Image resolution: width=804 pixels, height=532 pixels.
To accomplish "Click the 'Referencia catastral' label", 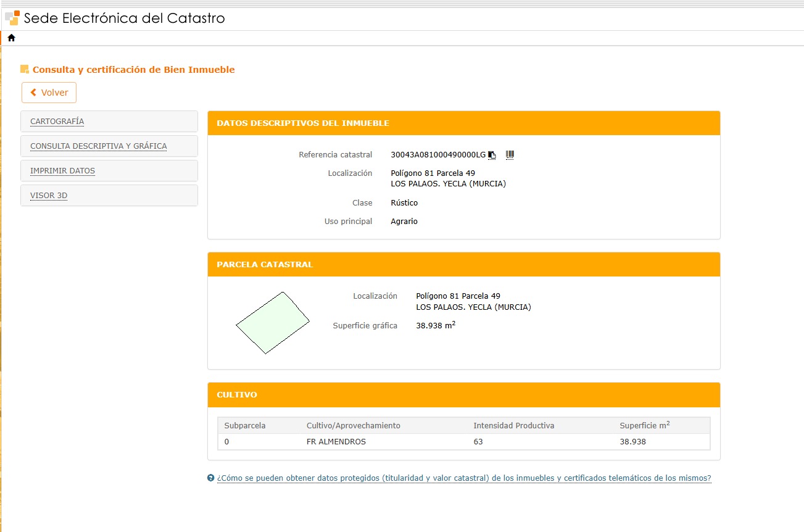I will point(336,155).
